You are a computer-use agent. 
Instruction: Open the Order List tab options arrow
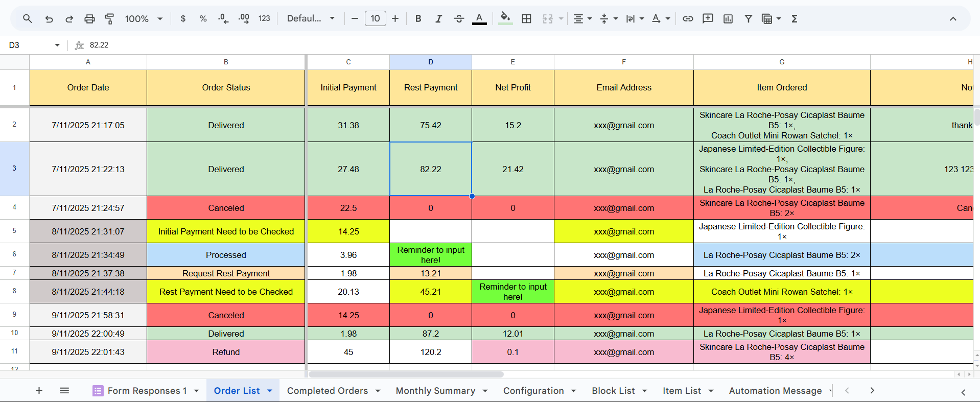click(x=270, y=391)
